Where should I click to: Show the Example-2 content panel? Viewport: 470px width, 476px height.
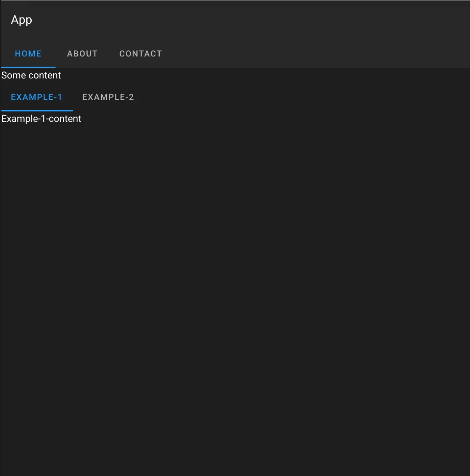(108, 97)
